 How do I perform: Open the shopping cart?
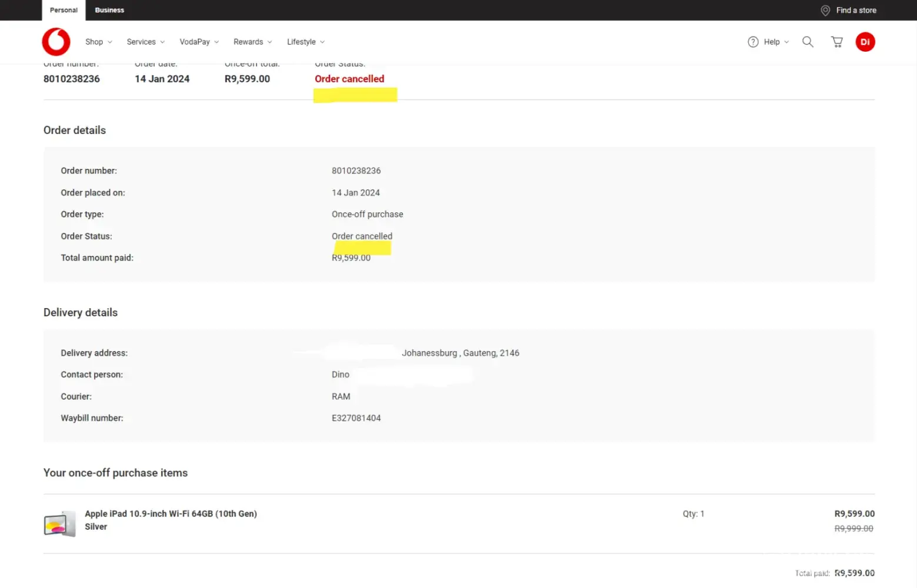coord(836,42)
